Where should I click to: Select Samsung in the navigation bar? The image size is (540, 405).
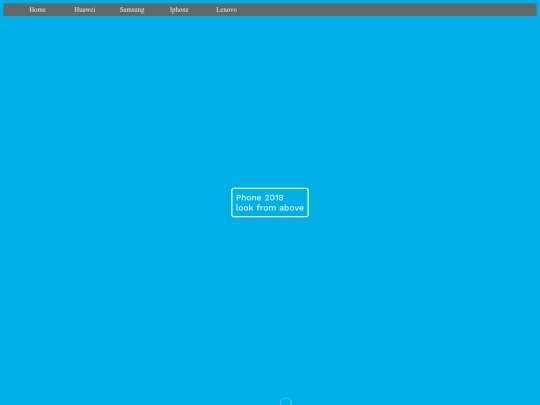[132, 10]
